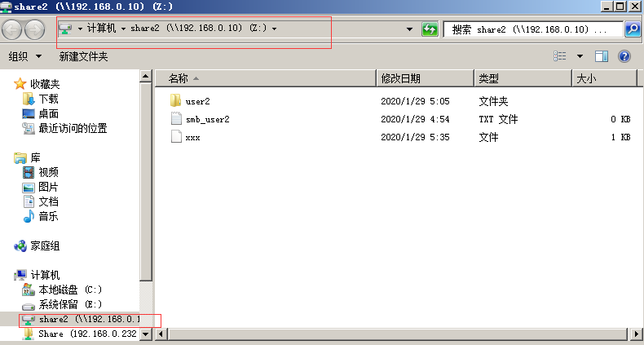Toggle the preview pane icon
This screenshot has width=644, height=345.
point(602,56)
